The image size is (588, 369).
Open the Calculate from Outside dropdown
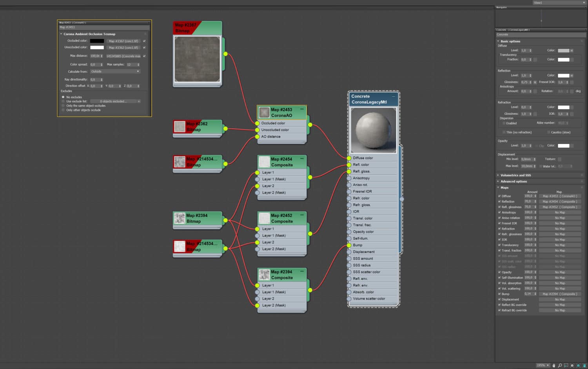(x=115, y=71)
